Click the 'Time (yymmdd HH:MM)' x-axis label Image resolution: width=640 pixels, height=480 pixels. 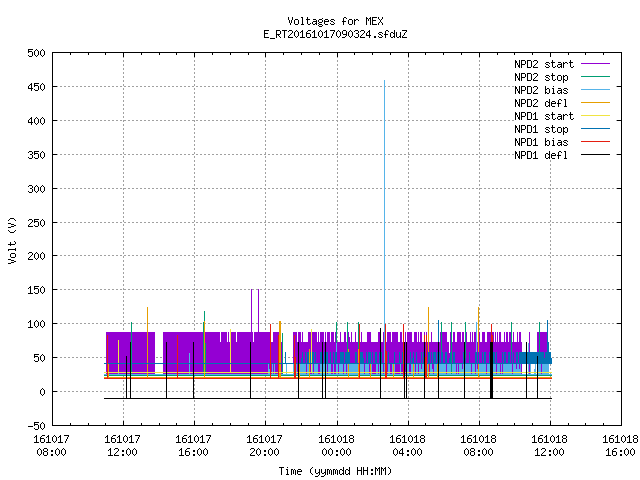coord(335,471)
